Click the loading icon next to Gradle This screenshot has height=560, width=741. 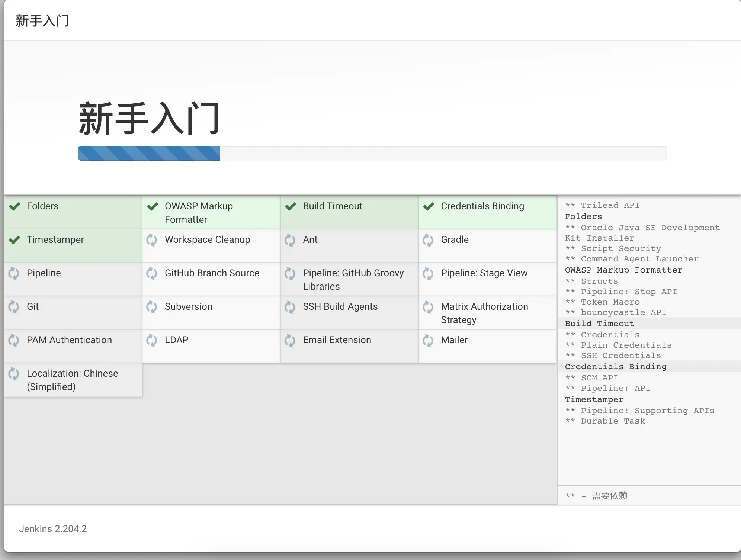point(428,240)
